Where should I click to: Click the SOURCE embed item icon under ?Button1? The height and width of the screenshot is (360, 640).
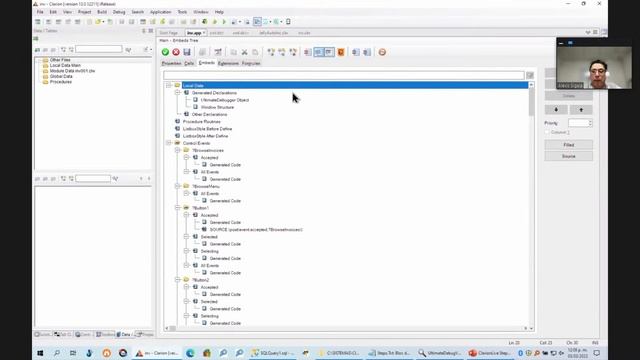click(x=204, y=229)
